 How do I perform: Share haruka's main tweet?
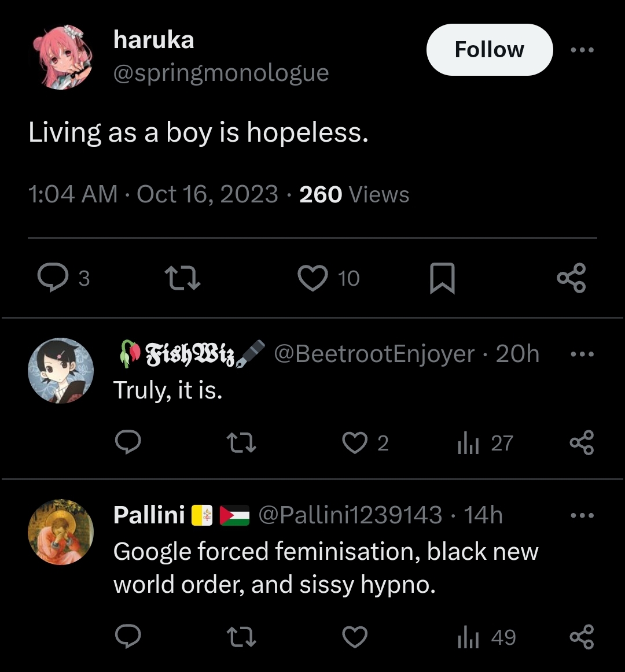571,278
